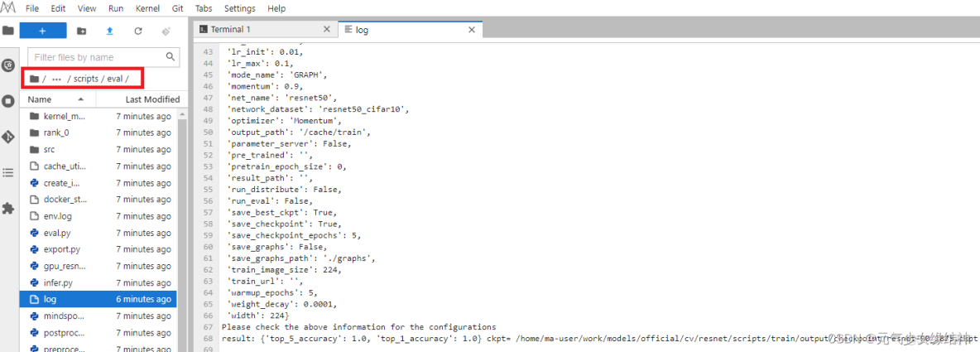Click the Git clone icon in toolbar

point(166,31)
